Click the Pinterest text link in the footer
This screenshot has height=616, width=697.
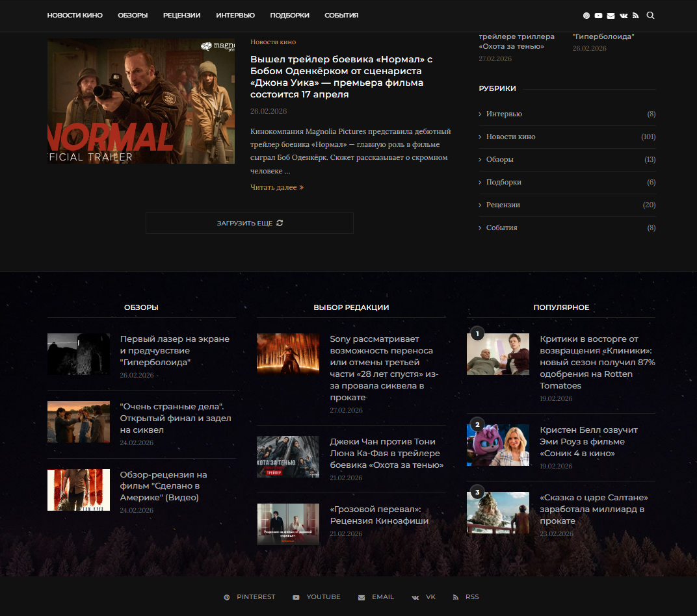tap(256, 597)
